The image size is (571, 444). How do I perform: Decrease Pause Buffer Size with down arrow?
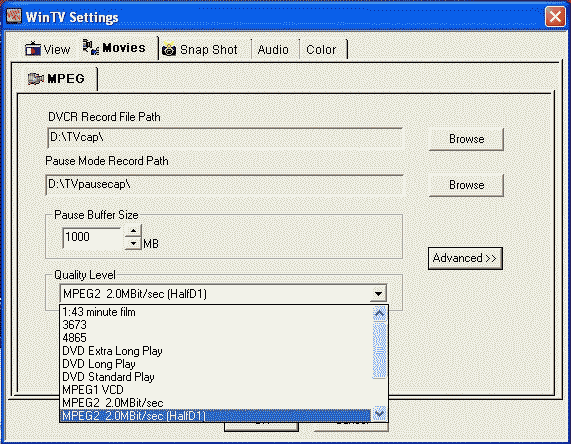click(133, 243)
